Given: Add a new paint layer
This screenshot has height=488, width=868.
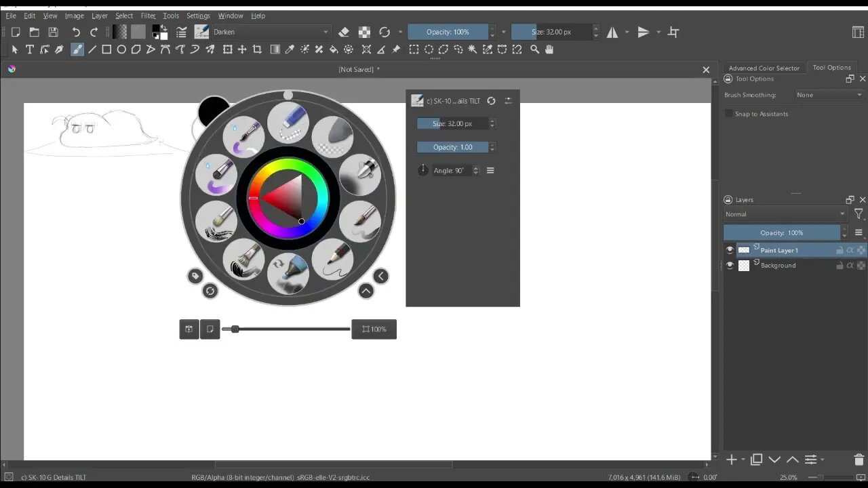Looking at the screenshot, I should 732,460.
